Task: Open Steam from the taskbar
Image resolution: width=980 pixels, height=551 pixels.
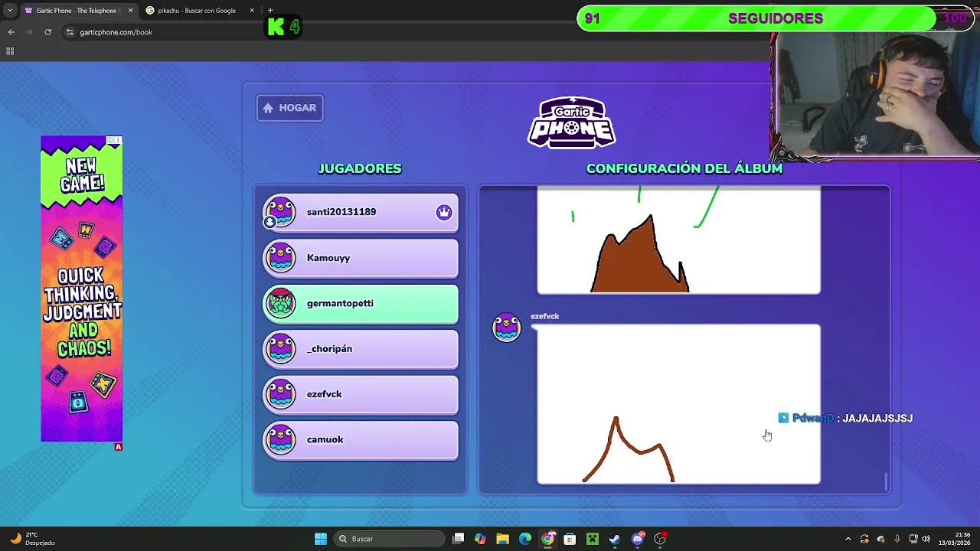Action: click(x=615, y=539)
